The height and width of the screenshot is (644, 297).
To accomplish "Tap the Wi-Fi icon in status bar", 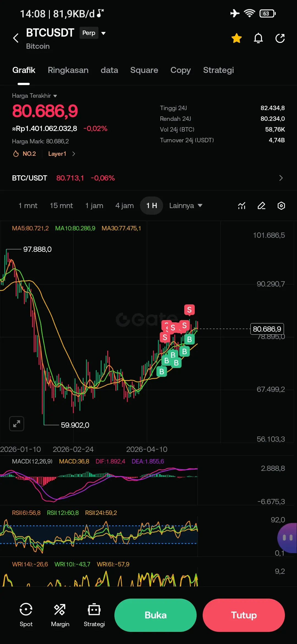I will click(249, 13).
